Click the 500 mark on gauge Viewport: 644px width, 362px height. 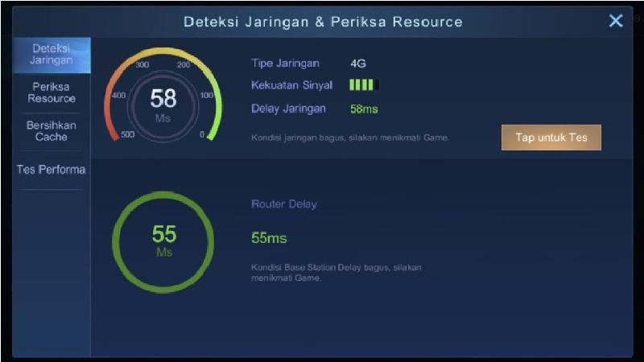(127, 134)
